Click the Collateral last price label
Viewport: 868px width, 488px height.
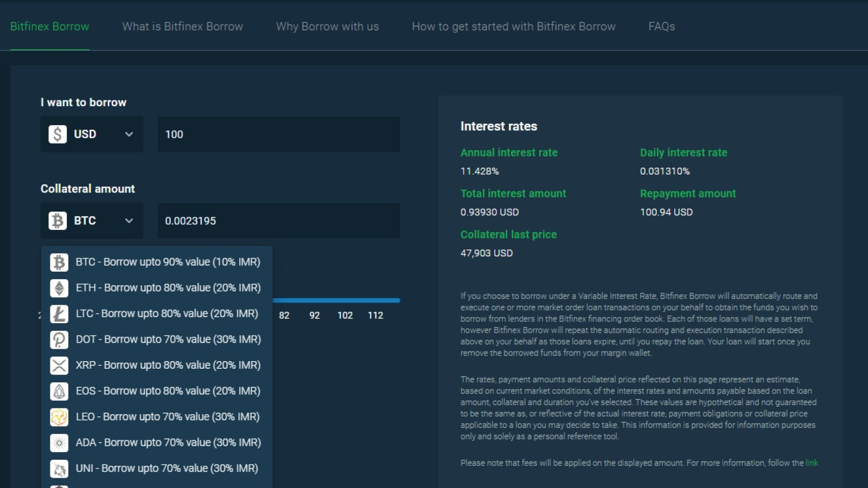[508, 235]
